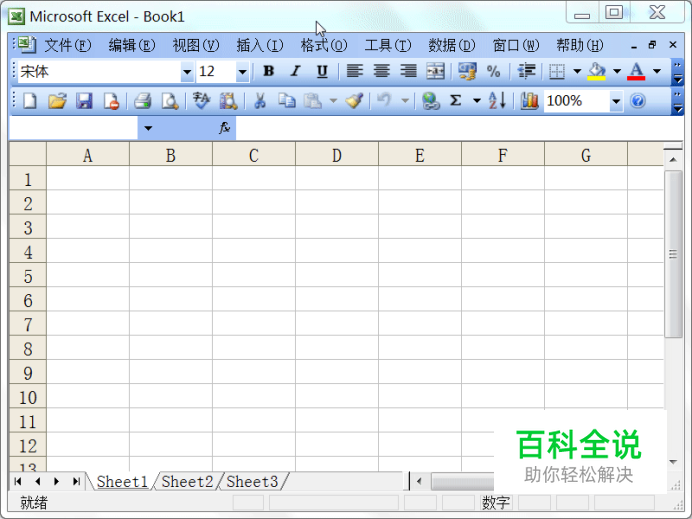Screen dimensions: 692x519
Task: Expand the Fill Color dropdown arrow
Action: click(617, 71)
